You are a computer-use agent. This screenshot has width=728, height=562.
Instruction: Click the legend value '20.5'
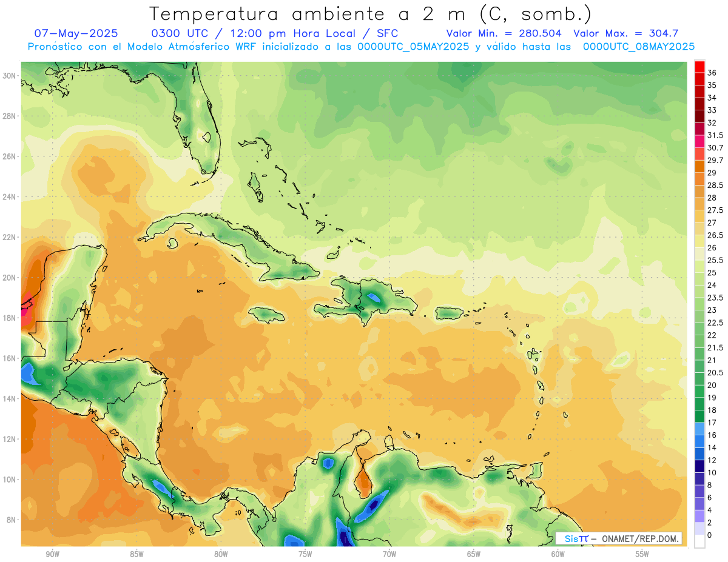coord(715,372)
